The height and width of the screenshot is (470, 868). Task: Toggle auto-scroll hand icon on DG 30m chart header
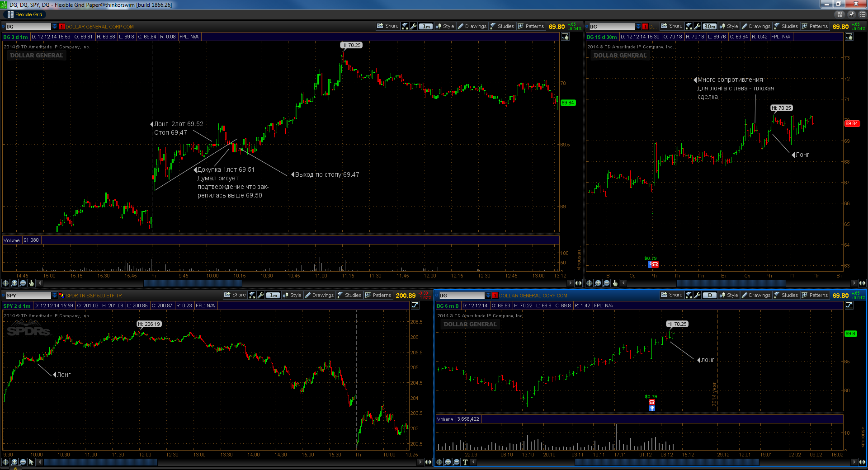tap(849, 37)
